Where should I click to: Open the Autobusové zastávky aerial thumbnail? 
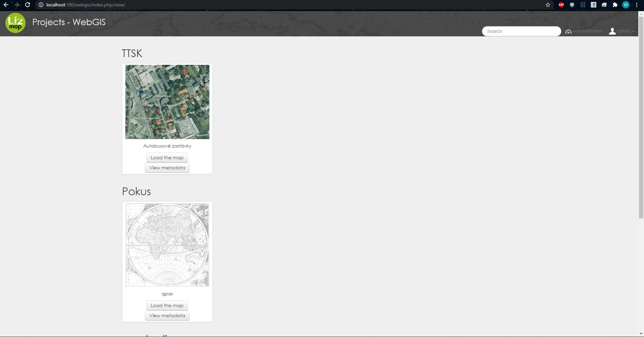pyautogui.click(x=167, y=102)
